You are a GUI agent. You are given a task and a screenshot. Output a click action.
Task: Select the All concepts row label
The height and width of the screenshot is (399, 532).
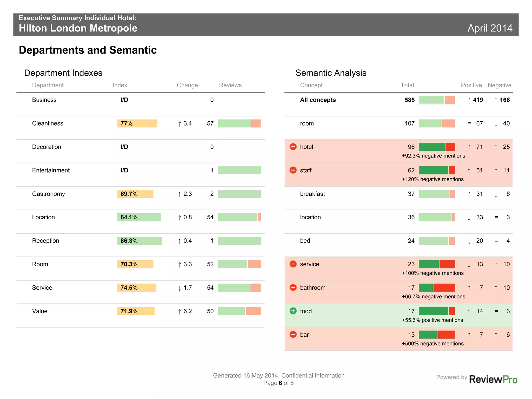tap(318, 100)
